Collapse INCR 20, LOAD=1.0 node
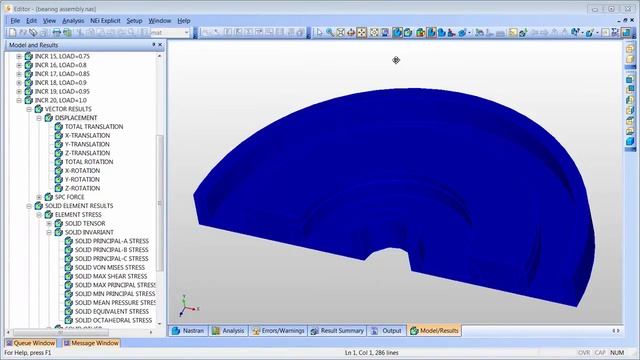Viewport: 640px width, 360px height. tap(19, 100)
